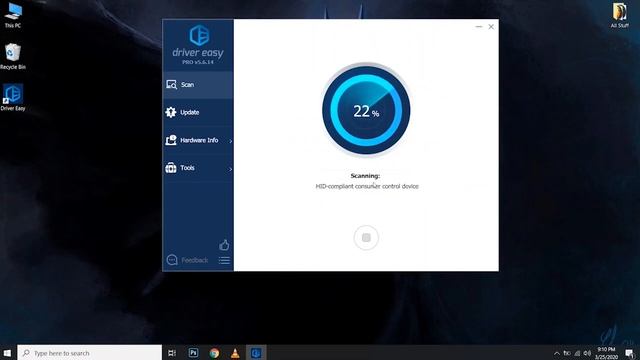Click the Tools toolbox icon
The height and width of the screenshot is (360, 640).
click(171, 168)
